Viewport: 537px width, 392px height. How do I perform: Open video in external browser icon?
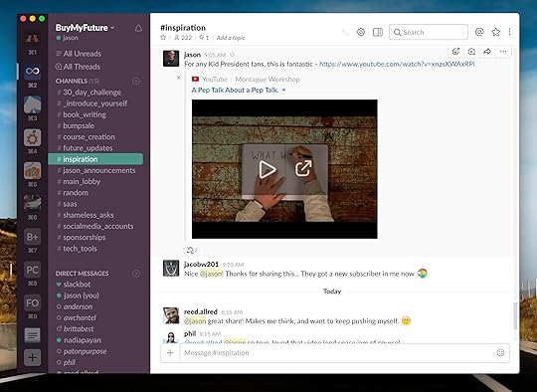[303, 168]
